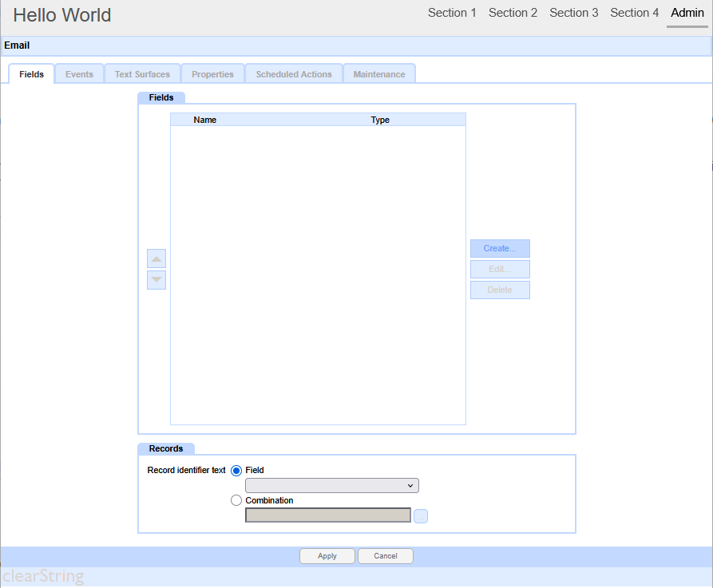Viewport: 713px width, 588px height.
Task: Open the Admin navigation item
Action: pyautogui.click(x=687, y=14)
